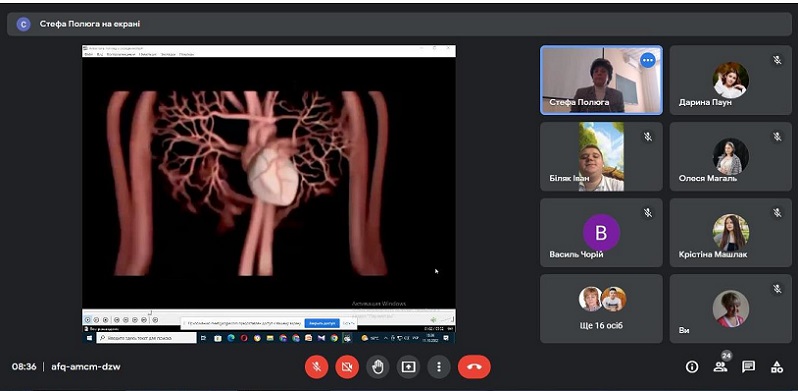Click muted mic icon on Дарина Паун tile
The image size is (798, 391).
click(777, 60)
